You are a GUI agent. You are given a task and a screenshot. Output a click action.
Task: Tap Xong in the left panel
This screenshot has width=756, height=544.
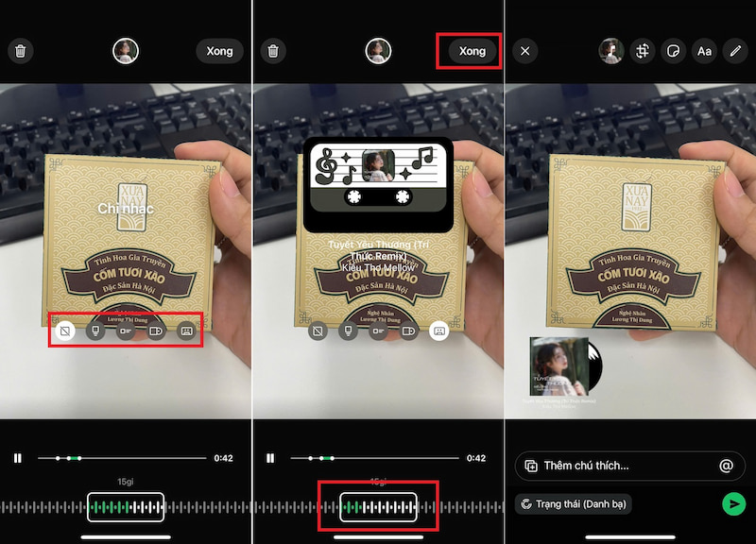pos(219,51)
